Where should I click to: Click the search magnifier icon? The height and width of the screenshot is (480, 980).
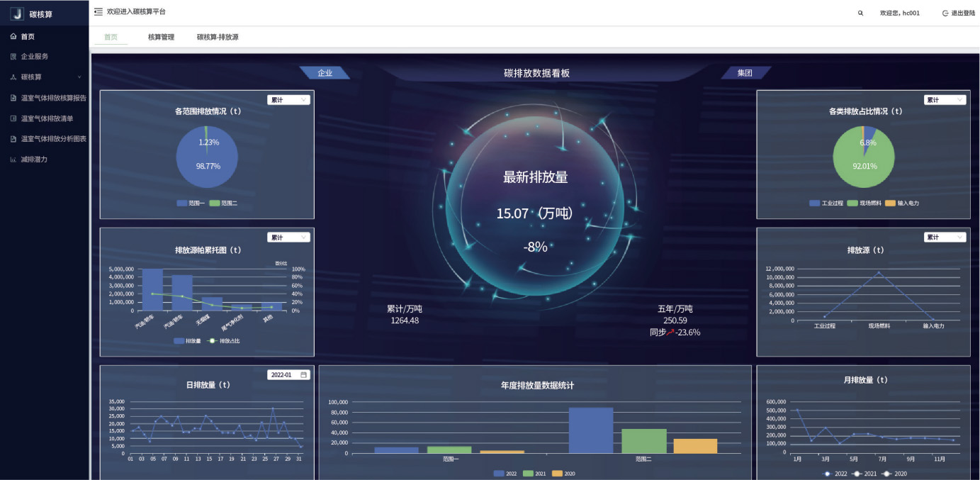point(861,13)
